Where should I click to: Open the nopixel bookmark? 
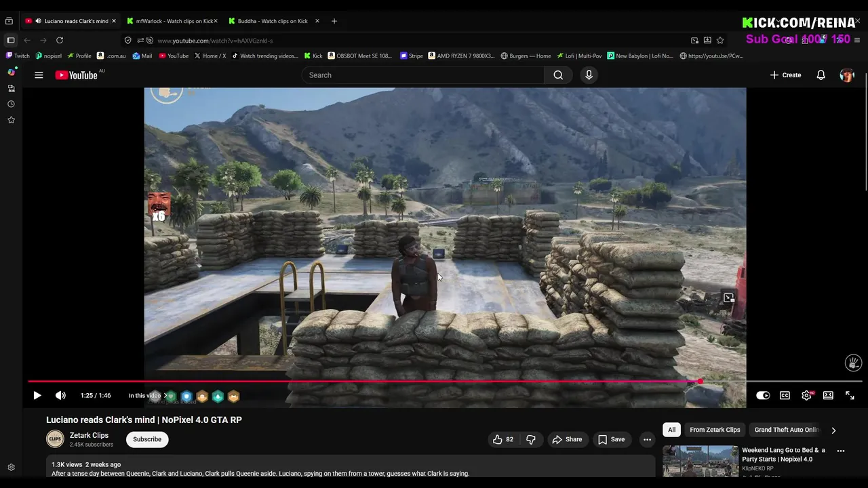[48, 56]
